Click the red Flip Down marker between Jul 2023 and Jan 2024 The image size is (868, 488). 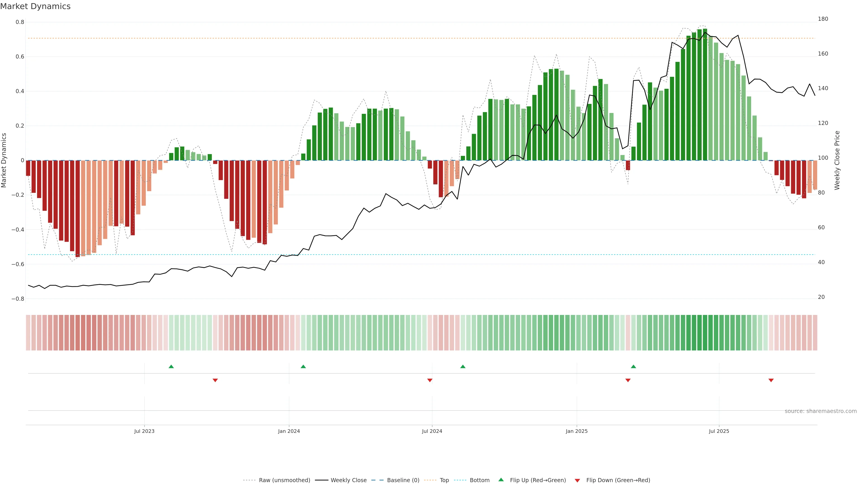pyautogui.click(x=215, y=380)
